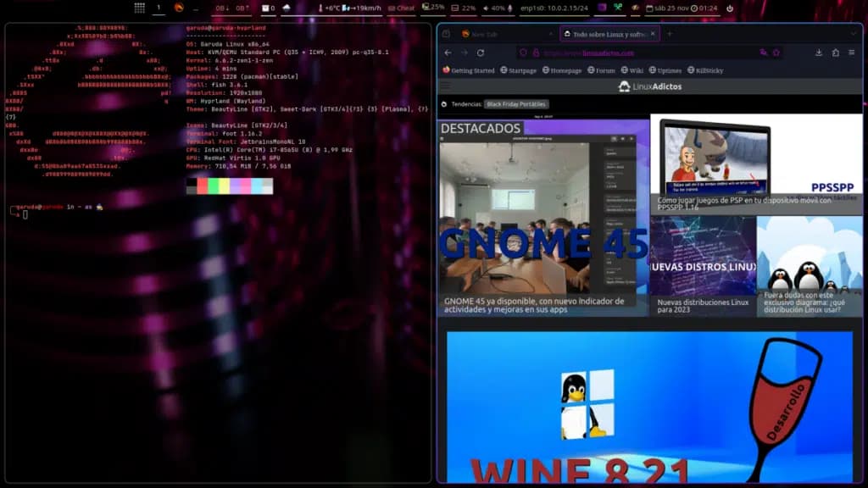Click the LinuxAdictos site logo
Viewport: 868px width, 488px height.
[x=650, y=86]
